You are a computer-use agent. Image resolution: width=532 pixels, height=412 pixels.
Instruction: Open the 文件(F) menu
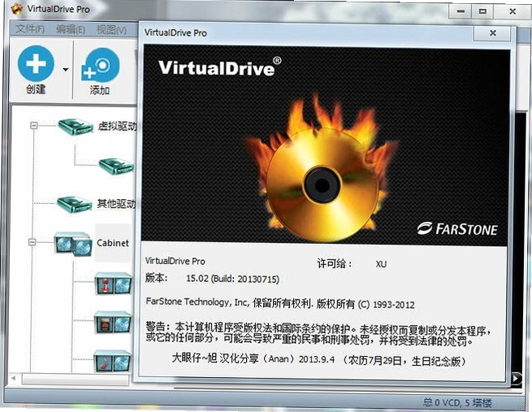tap(30, 28)
